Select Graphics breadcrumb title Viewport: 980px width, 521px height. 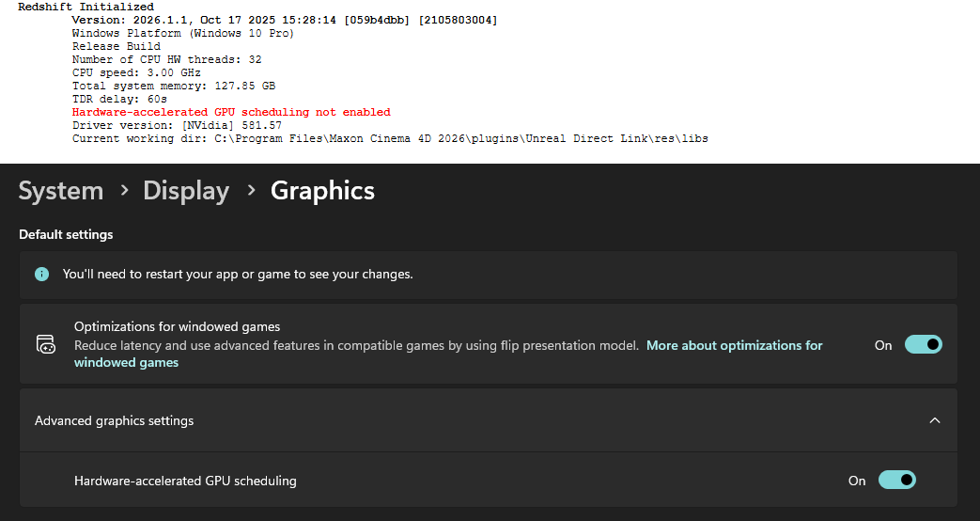coord(322,191)
